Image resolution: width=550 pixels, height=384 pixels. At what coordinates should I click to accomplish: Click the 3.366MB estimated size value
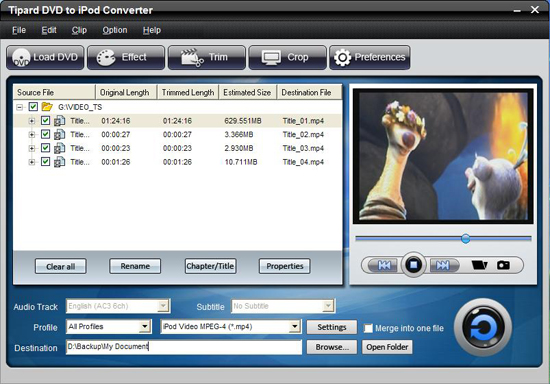coord(239,135)
